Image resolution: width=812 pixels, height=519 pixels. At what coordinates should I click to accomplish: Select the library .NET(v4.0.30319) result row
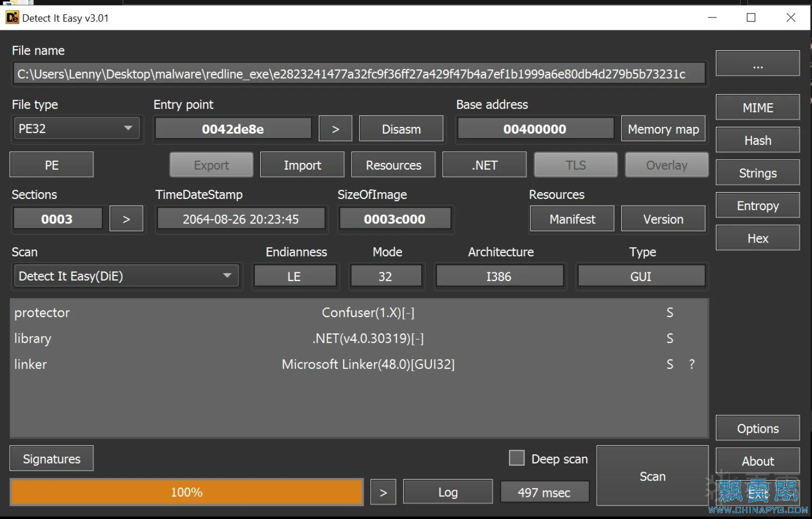358,338
